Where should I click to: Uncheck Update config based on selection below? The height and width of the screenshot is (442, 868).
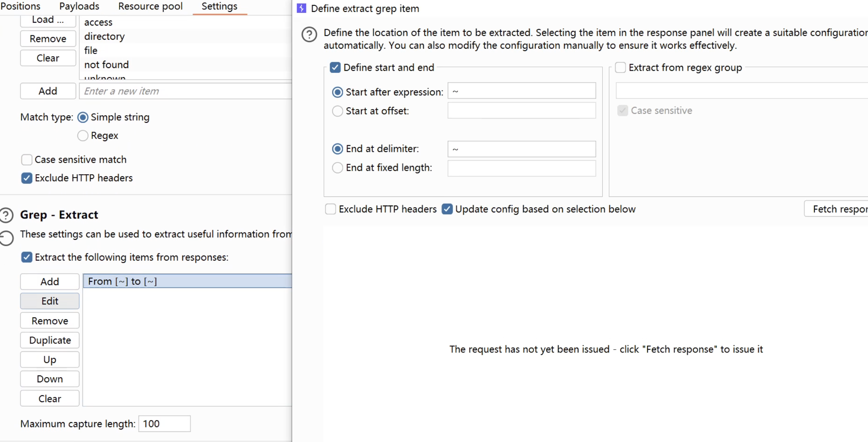[x=447, y=209]
